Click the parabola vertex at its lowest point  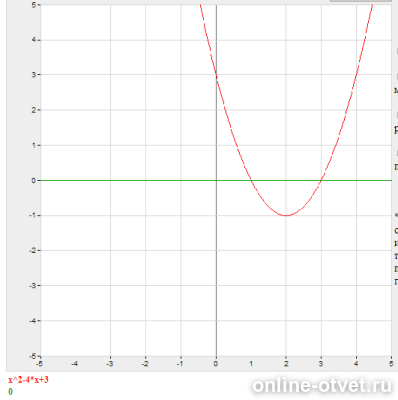(286, 215)
